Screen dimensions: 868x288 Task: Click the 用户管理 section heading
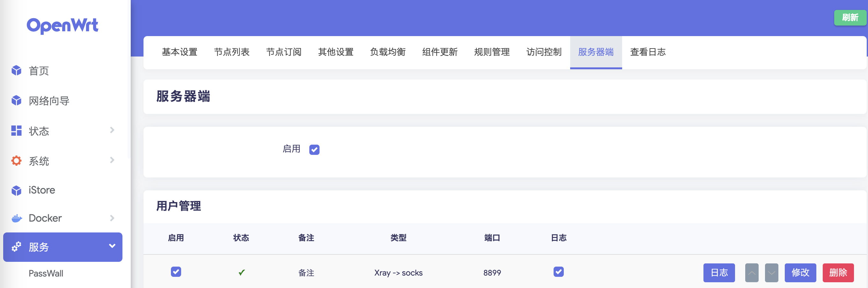coord(179,206)
